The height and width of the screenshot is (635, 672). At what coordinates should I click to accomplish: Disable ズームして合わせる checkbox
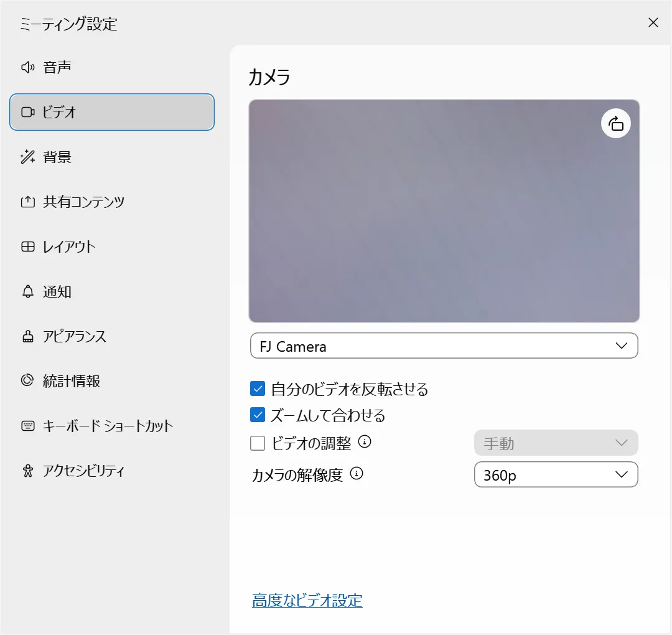(x=258, y=415)
